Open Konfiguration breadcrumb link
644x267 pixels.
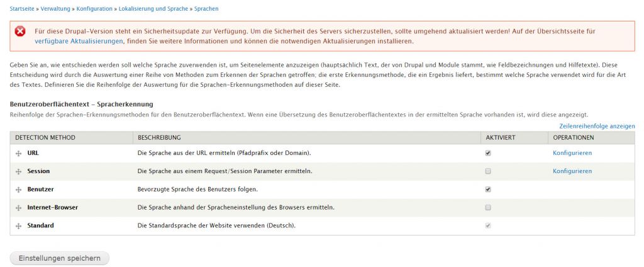point(94,9)
